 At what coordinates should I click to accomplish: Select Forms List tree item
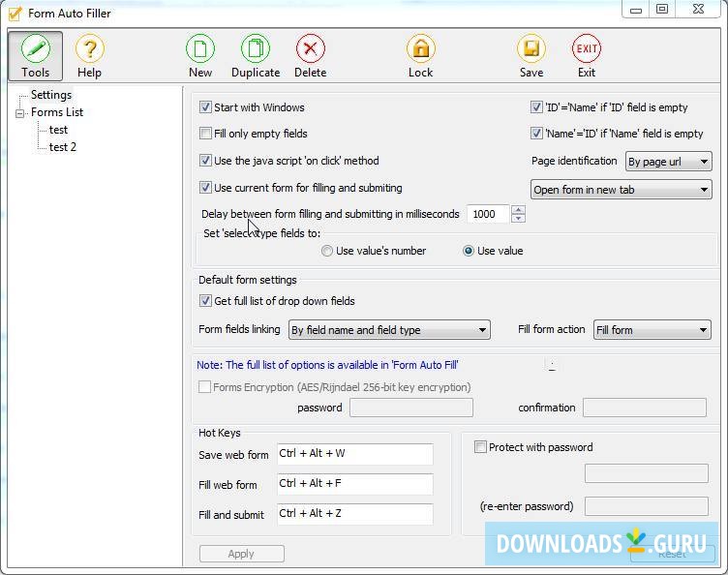point(57,112)
